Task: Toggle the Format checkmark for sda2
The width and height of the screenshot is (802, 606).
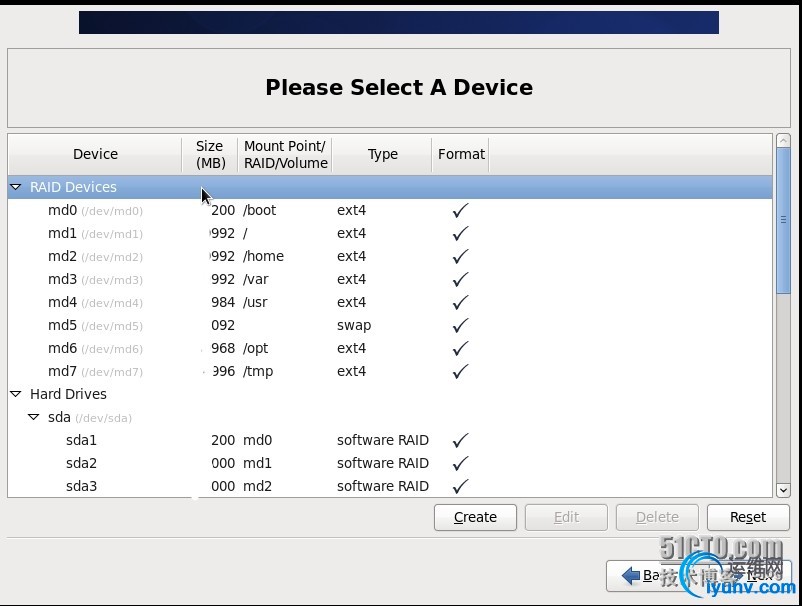Action: tap(459, 463)
